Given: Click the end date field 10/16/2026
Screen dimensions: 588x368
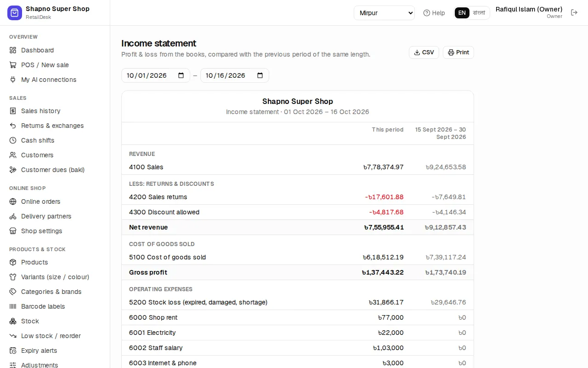Looking at the screenshot, I should click(235, 75).
